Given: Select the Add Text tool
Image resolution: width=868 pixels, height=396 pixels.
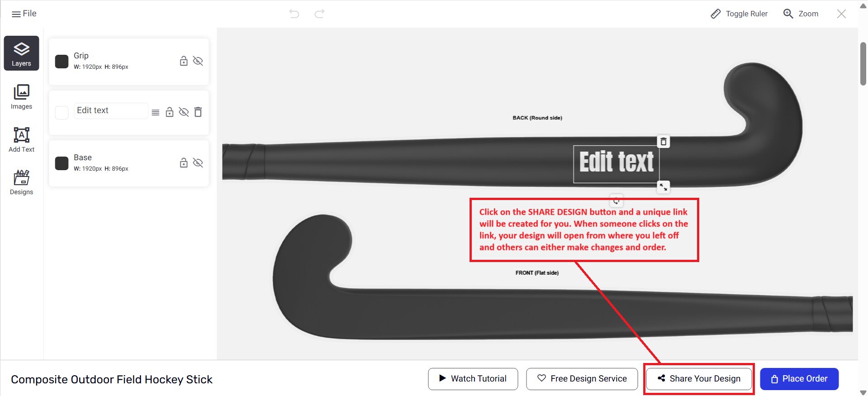Looking at the screenshot, I should pyautogui.click(x=21, y=139).
